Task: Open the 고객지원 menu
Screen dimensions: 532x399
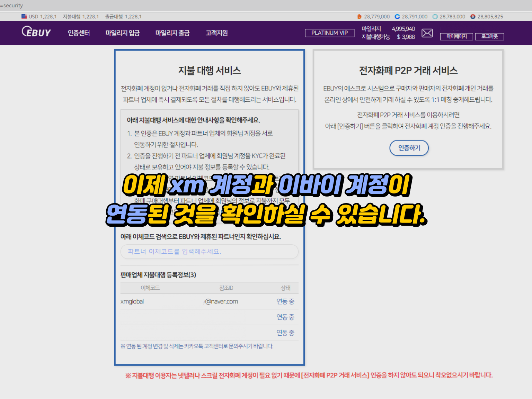Action: click(216, 33)
